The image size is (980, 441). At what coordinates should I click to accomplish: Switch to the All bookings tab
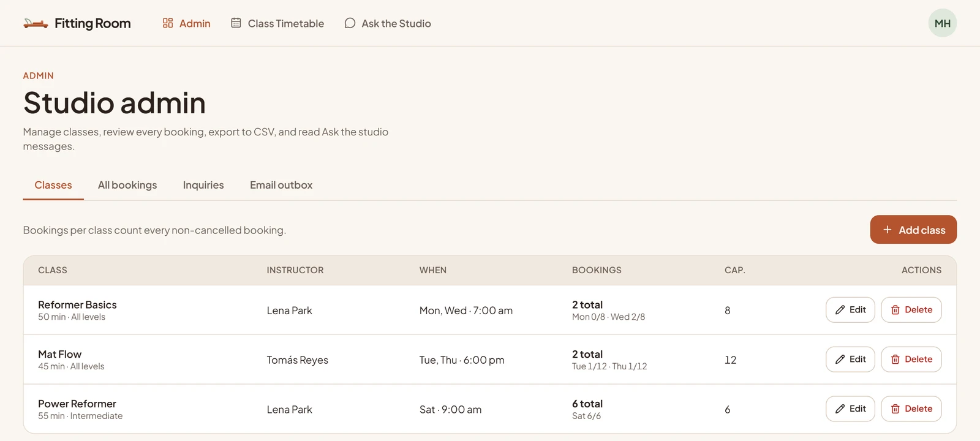127,185
